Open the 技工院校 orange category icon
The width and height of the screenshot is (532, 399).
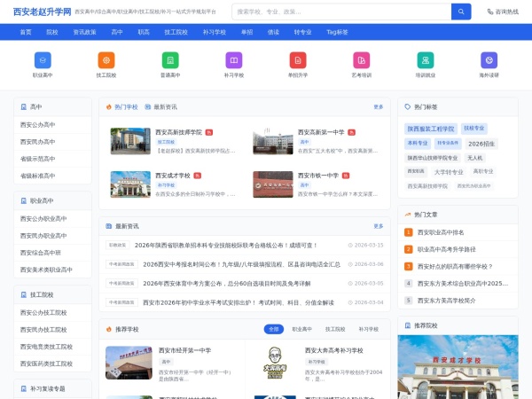(x=106, y=60)
